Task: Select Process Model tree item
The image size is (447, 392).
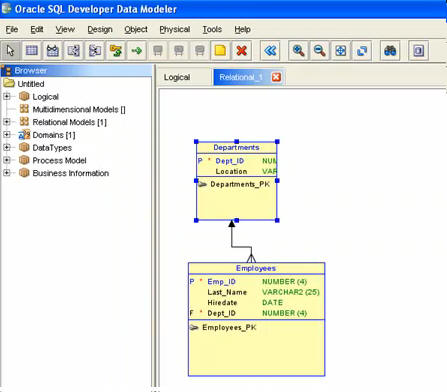Action: [59, 160]
